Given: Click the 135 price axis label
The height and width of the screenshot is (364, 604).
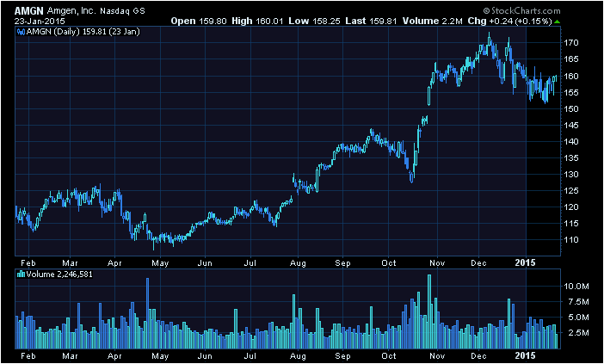Looking at the screenshot, I should point(571,158).
